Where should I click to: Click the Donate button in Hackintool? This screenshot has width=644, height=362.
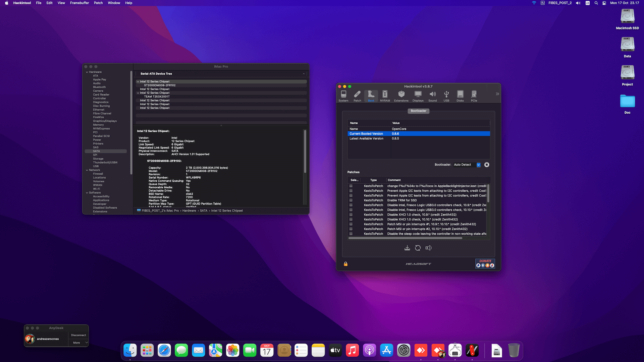[x=485, y=263]
